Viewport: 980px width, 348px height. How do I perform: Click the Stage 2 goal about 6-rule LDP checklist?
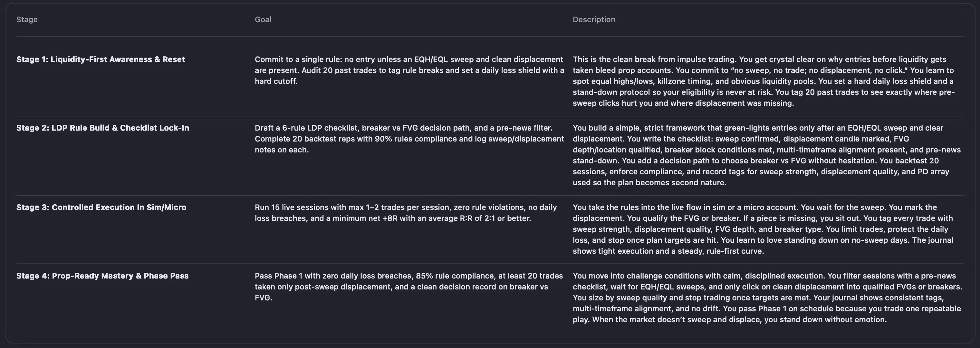coord(409,139)
